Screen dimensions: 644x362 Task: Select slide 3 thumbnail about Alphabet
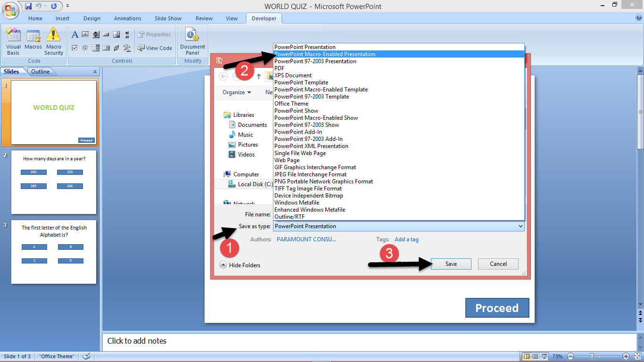(54, 252)
